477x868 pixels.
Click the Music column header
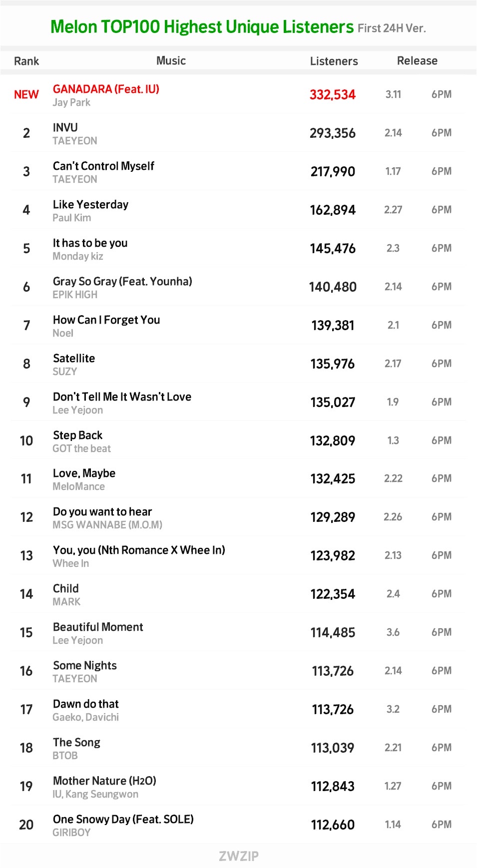(x=171, y=60)
